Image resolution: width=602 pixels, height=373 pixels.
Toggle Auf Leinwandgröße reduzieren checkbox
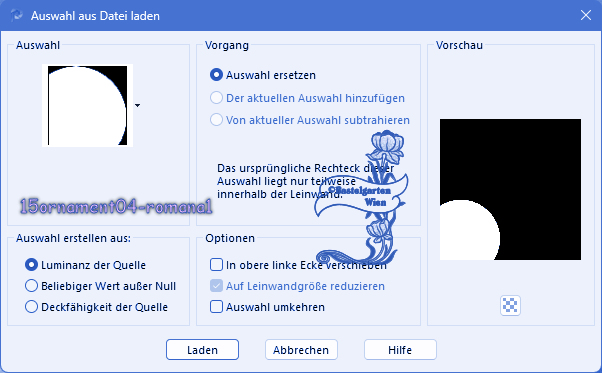[216, 286]
